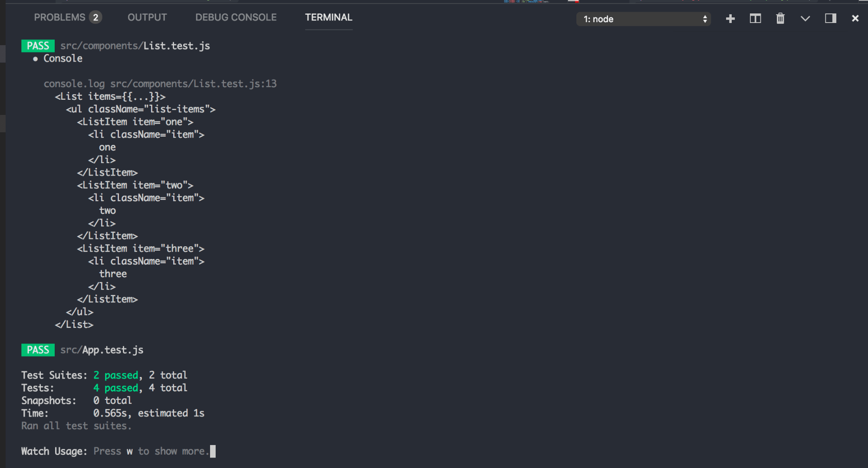Click the '<ListItem item="one">' line

135,121
